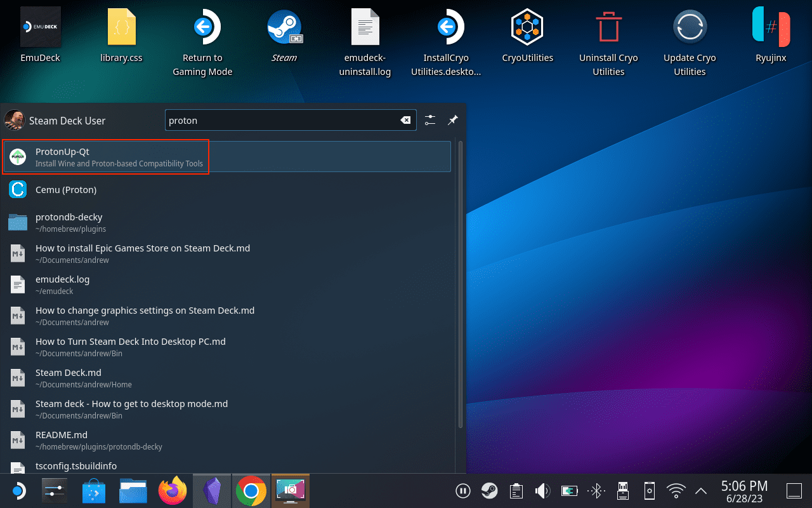Screen dimensions: 812x508
Task: Open the audio volume tray icon
Action: click(542, 491)
